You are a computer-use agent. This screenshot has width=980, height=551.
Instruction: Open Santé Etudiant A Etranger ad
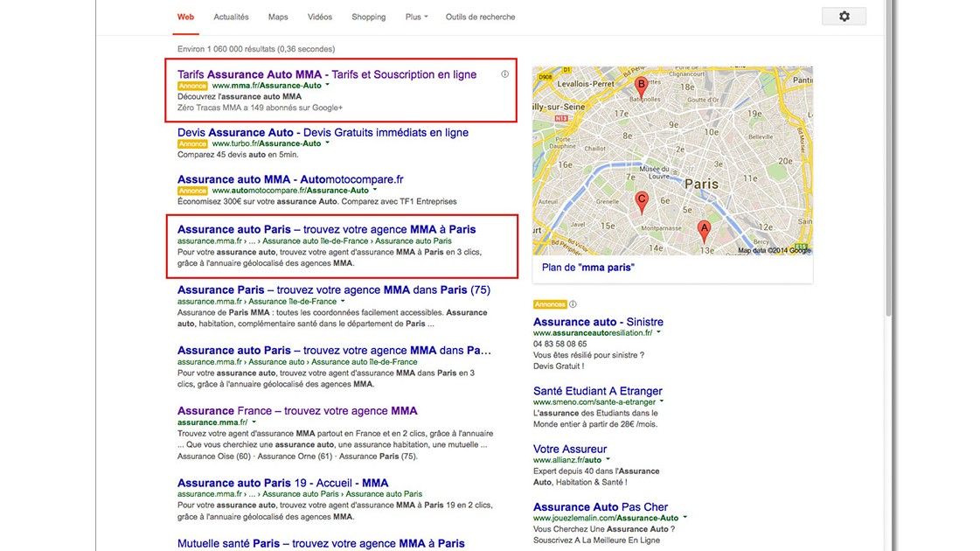(597, 391)
